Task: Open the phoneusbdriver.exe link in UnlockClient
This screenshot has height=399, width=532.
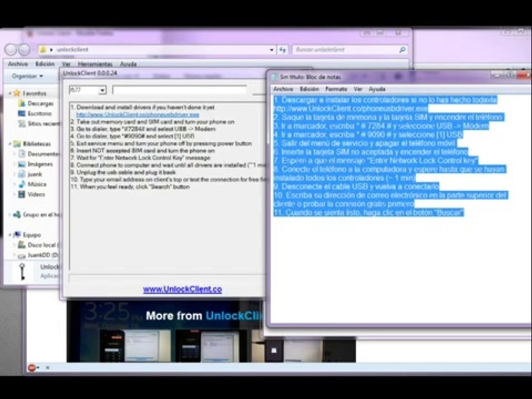Action: 138,115
